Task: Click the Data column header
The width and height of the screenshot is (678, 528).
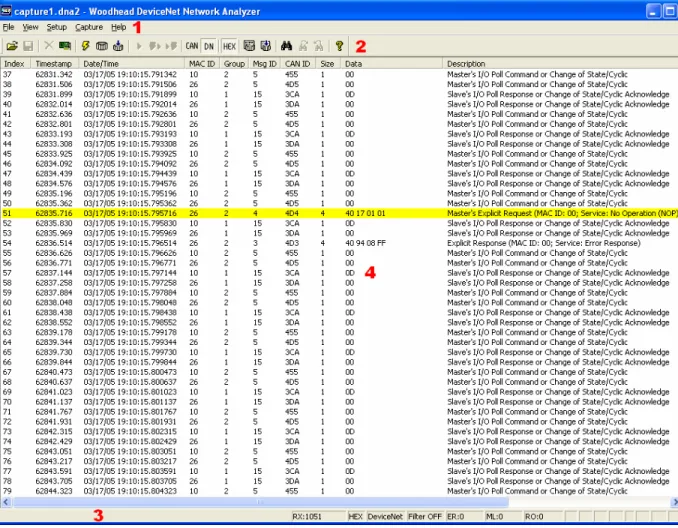Action: click(x=391, y=64)
